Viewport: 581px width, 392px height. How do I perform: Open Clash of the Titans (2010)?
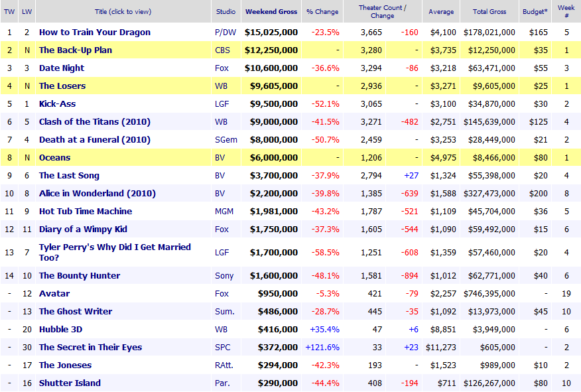coord(95,122)
